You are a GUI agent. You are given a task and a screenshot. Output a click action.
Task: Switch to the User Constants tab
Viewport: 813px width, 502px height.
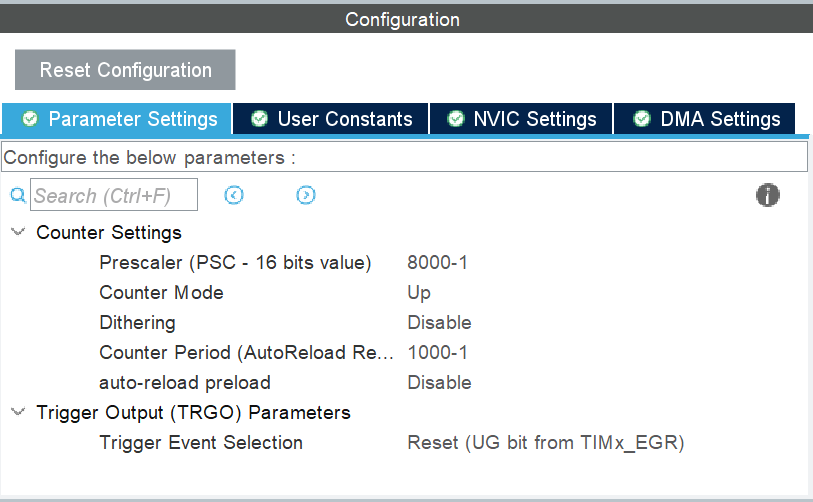tap(344, 119)
